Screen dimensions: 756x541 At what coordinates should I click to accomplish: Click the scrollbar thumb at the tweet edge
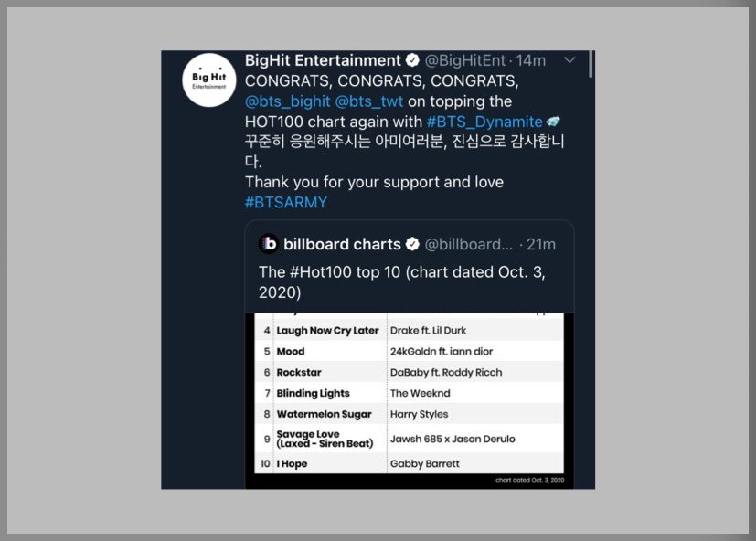click(x=591, y=64)
